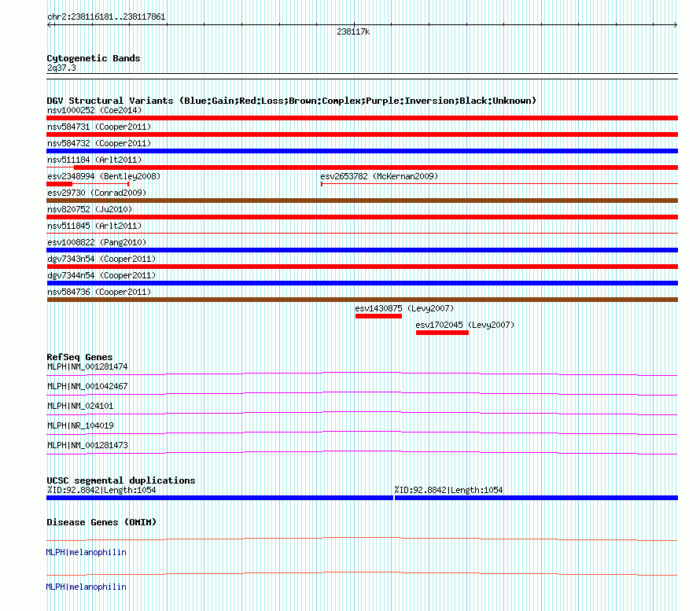The image size is (700, 611).
Task: Click the dgv7343n54 (Cooper2011) label
Action: [101, 259]
